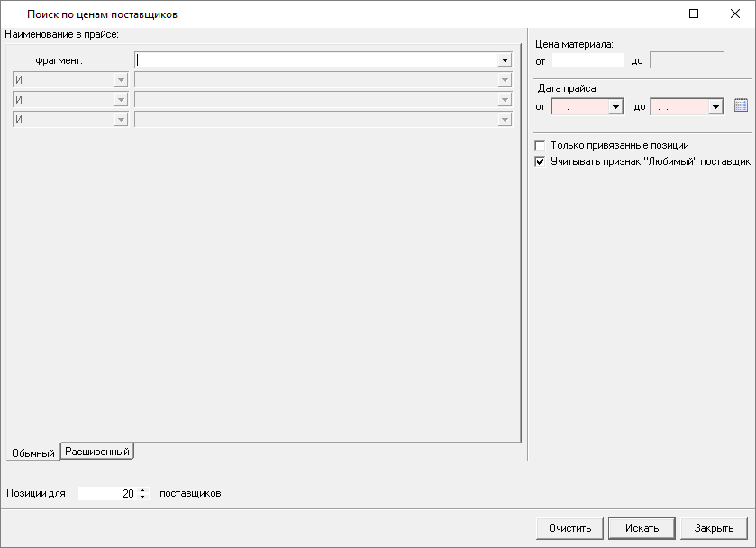
Task: Tick the 'Только привязанные позиции' checkbox
Action: click(x=541, y=145)
